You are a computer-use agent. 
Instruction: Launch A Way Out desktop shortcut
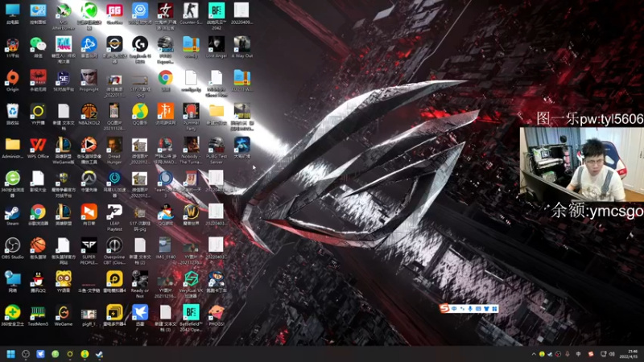tap(242, 47)
